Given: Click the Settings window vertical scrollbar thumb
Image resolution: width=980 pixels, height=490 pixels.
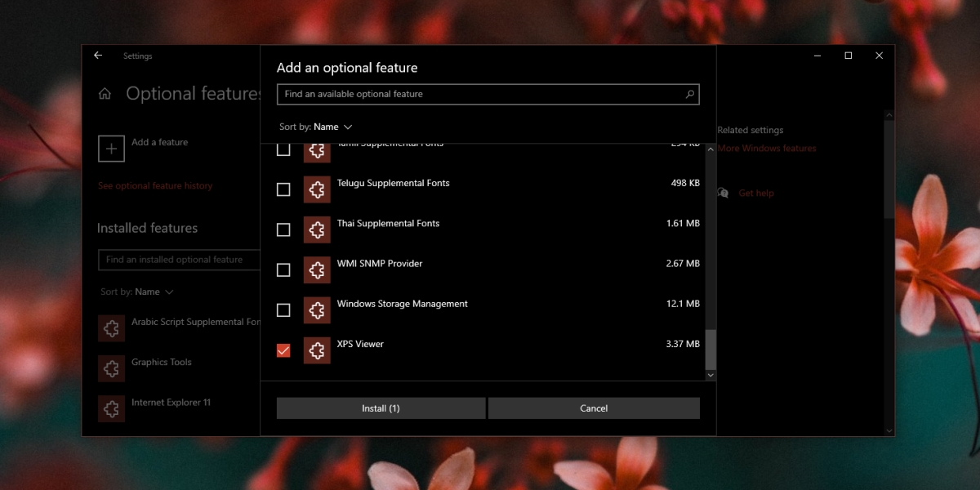Looking at the screenshot, I should point(889,169).
